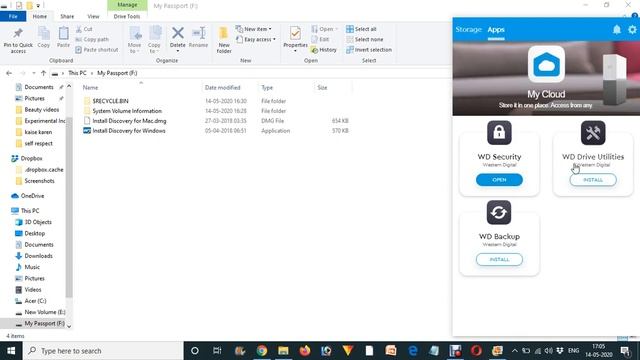
Task: Open Task View on the taskbar
Action: pos(217,351)
